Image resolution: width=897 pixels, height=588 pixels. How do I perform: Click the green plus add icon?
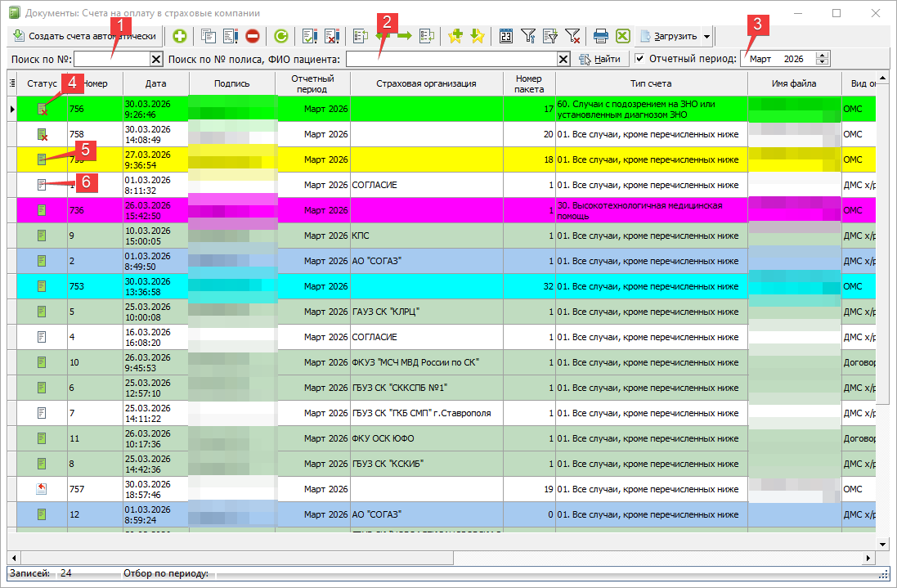coord(179,36)
